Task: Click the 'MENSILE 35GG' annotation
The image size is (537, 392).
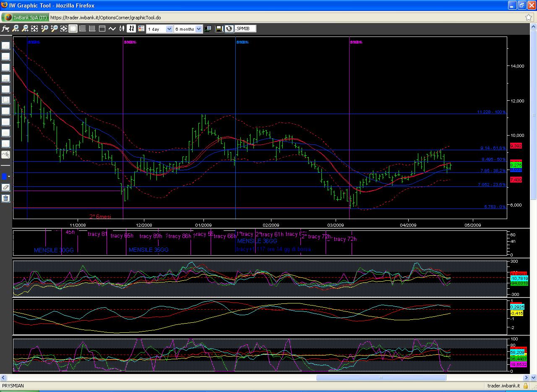Action: pyautogui.click(x=149, y=250)
